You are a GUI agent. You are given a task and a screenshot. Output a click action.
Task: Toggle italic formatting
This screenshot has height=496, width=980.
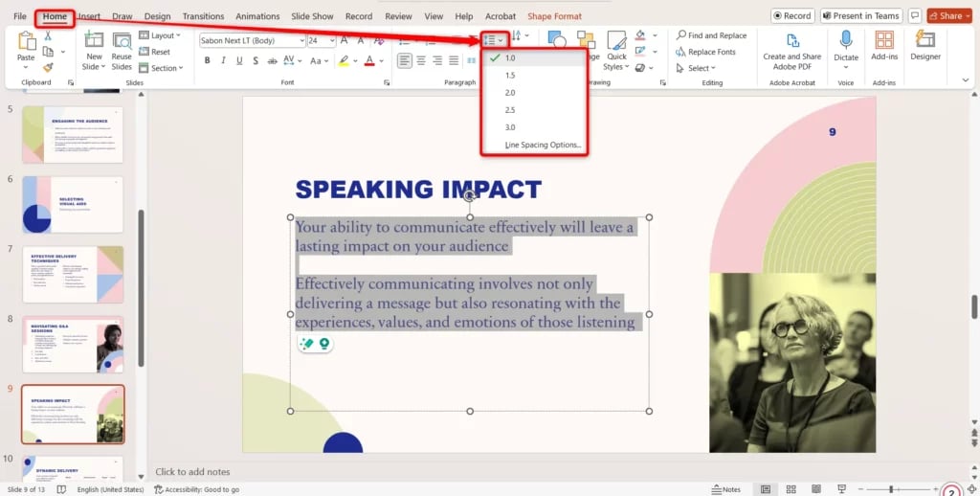[223, 60]
